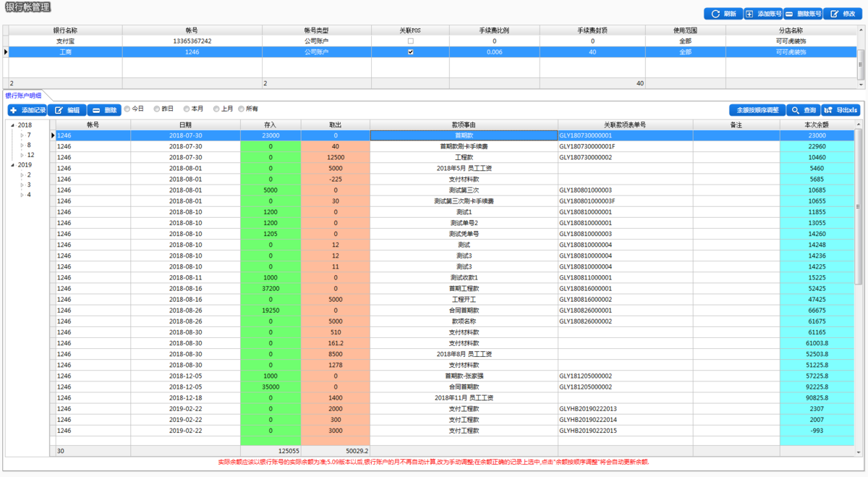This screenshot has width=868, height=477.
Task: Click the 刷新 refresh icon button
Action: tap(715, 14)
